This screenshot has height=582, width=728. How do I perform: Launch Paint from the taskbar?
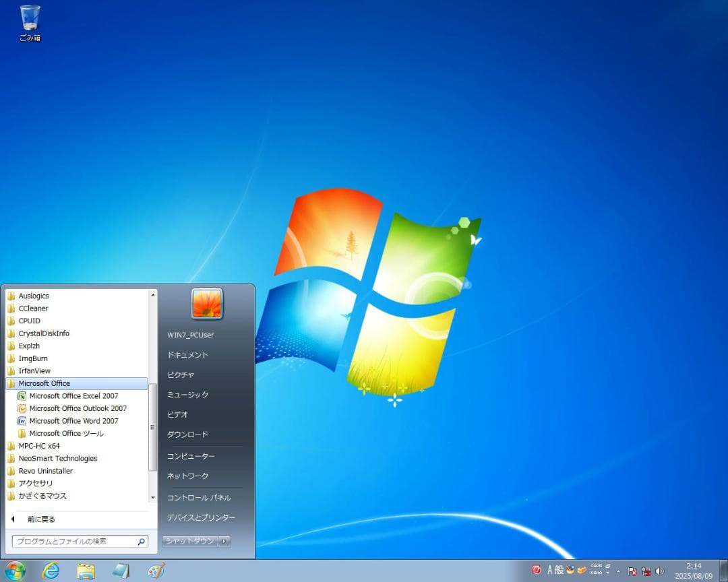[156, 570]
